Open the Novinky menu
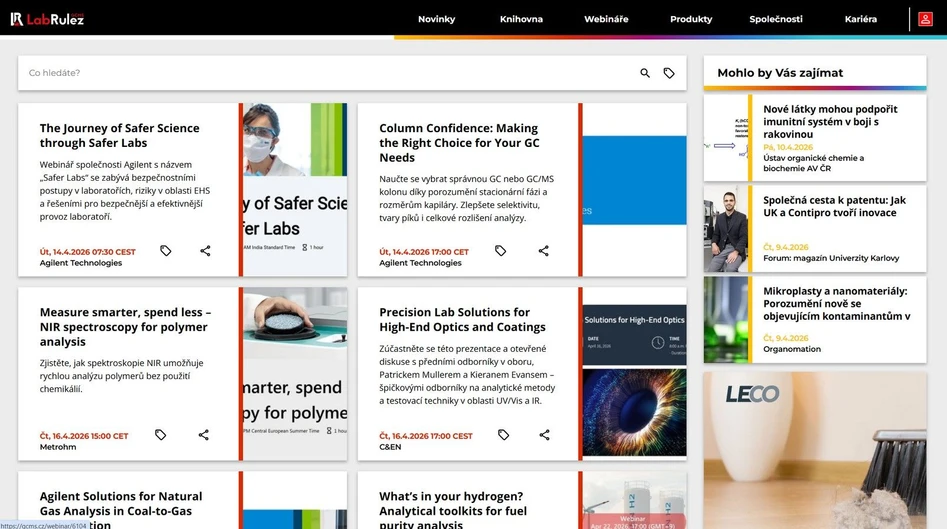 point(436,19)
